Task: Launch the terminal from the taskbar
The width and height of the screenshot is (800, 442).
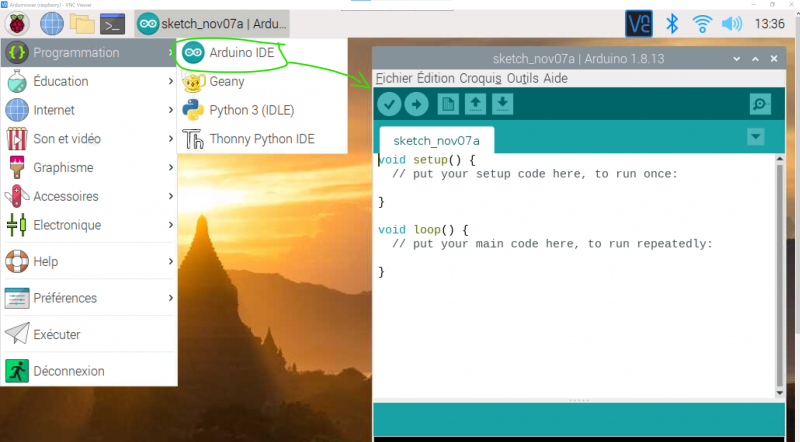Action: pos(112,24)
